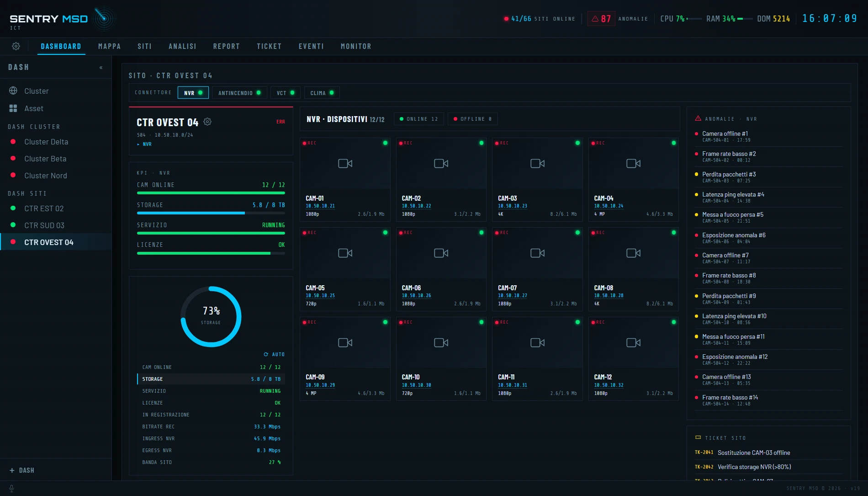Screen dimensions: 868x496
Task: Click the 73% storage ring gauge
Action: (211, 316)
